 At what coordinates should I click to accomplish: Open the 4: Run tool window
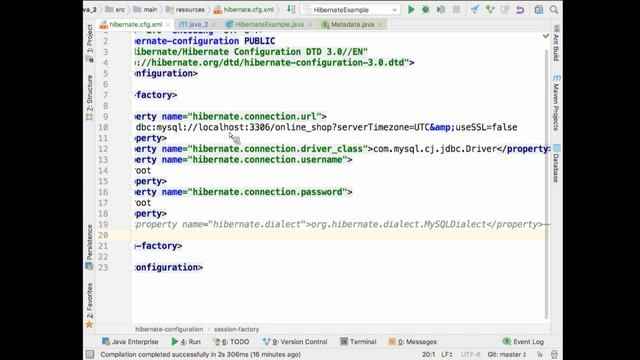coord(186,342)
